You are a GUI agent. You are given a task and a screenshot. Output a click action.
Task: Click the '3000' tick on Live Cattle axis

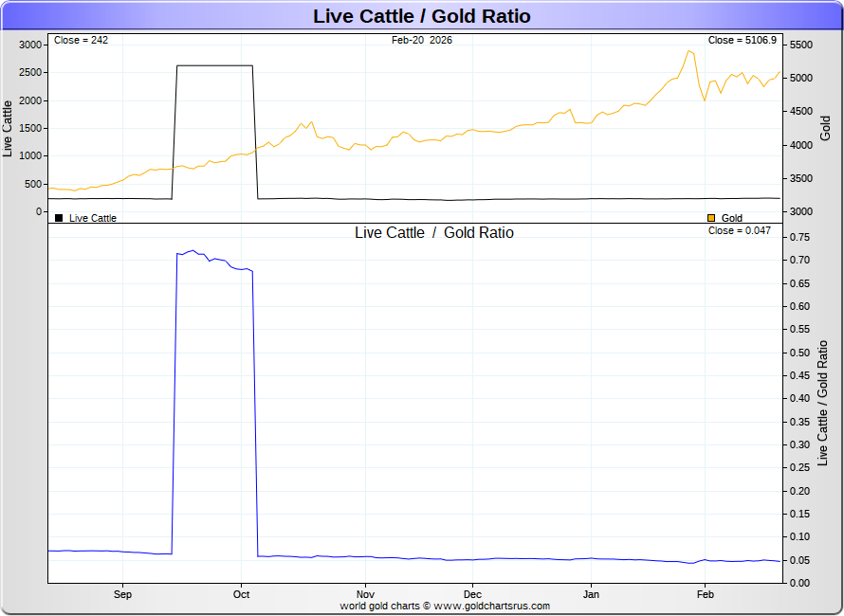pos(30,45)
